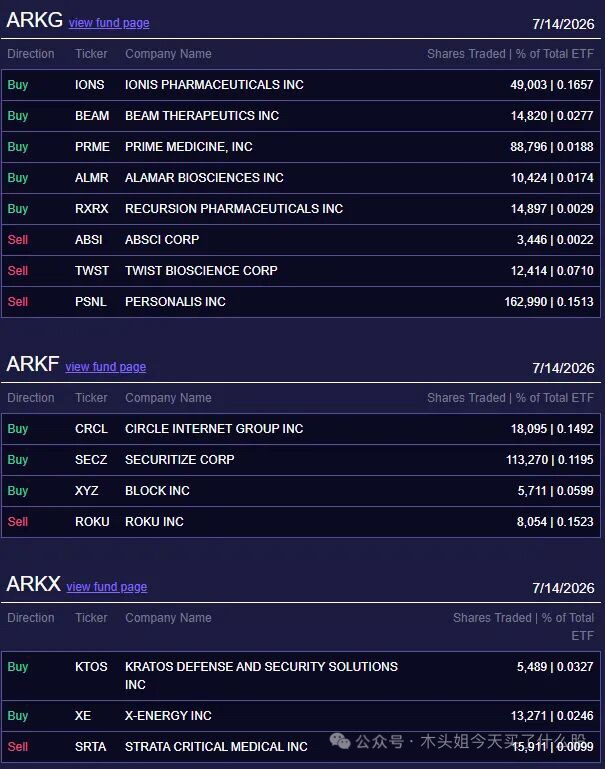605x769 pixels.
Task: Open the ARKF view fund page link
Action: [105, 367]
